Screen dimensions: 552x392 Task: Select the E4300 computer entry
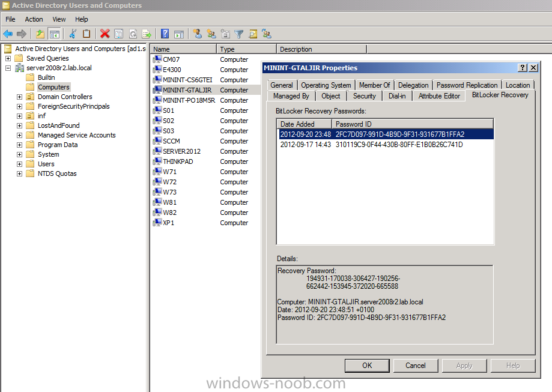point(172,70)
